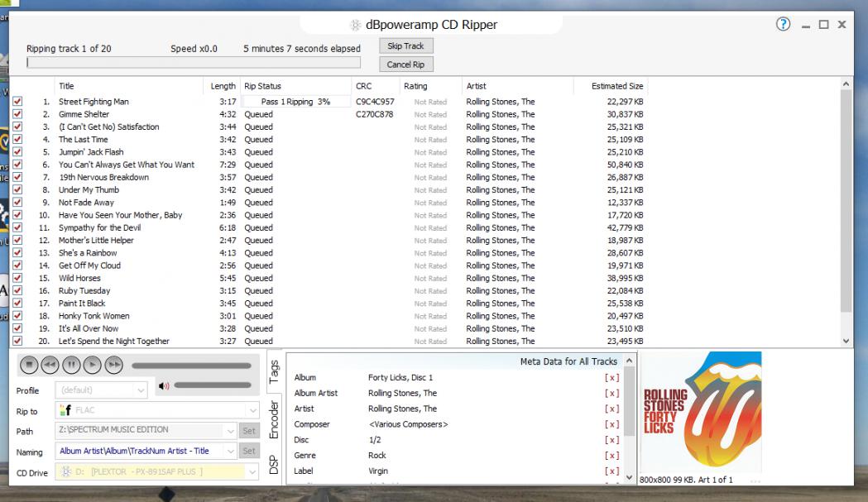Screen dimensions: 868x502
Task: Expand the Naming scheme dropdown
Action: (x=229, y=451)
